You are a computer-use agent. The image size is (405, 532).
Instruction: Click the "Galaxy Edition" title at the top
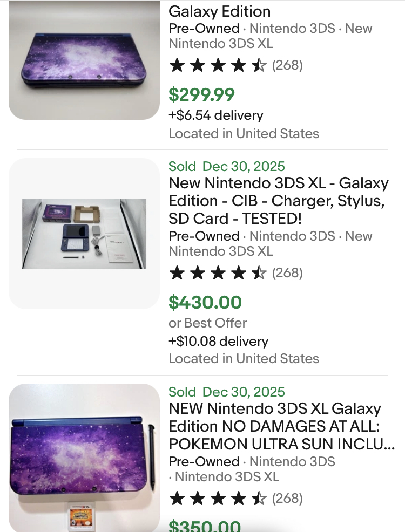pyautogui.click(x=220, y=11)
